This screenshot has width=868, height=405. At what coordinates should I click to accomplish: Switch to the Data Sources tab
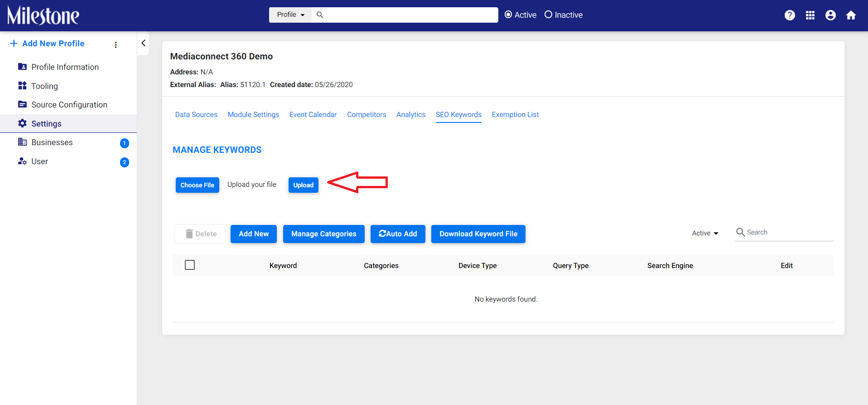[x=196, y=115]
